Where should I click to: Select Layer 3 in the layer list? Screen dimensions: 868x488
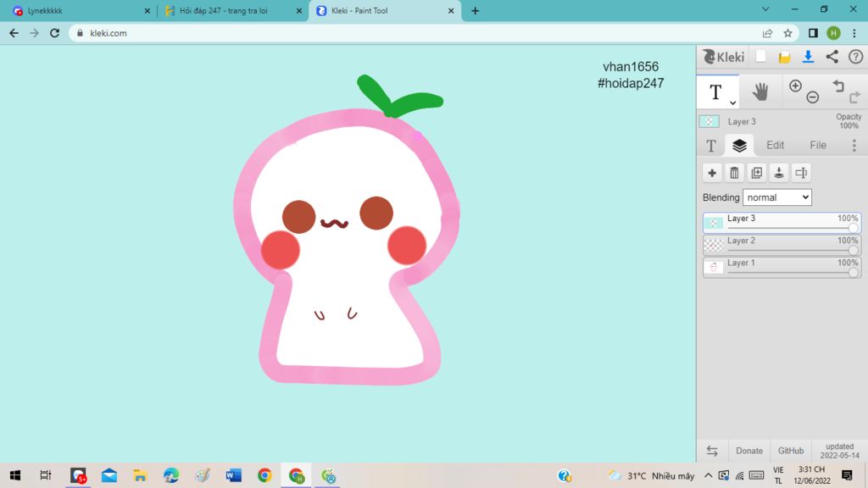click(x=782, y=223)
